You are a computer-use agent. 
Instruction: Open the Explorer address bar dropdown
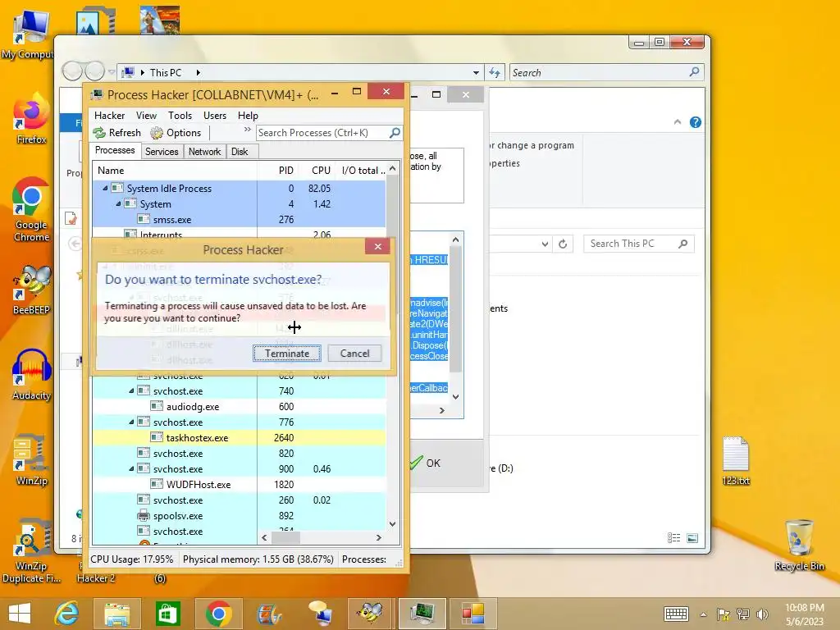click(476, 72)
